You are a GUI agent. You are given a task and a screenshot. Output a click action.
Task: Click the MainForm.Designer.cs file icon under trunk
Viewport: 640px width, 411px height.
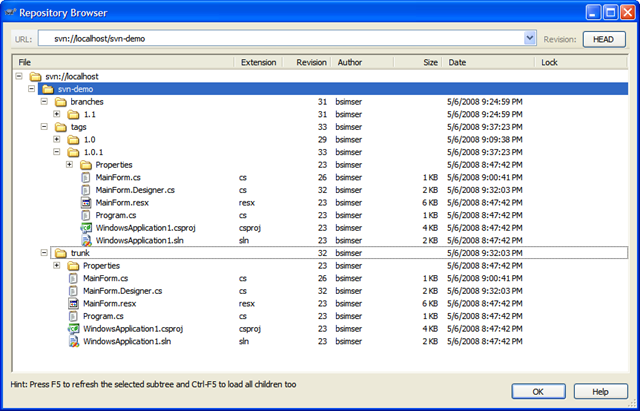coord(73,291)
